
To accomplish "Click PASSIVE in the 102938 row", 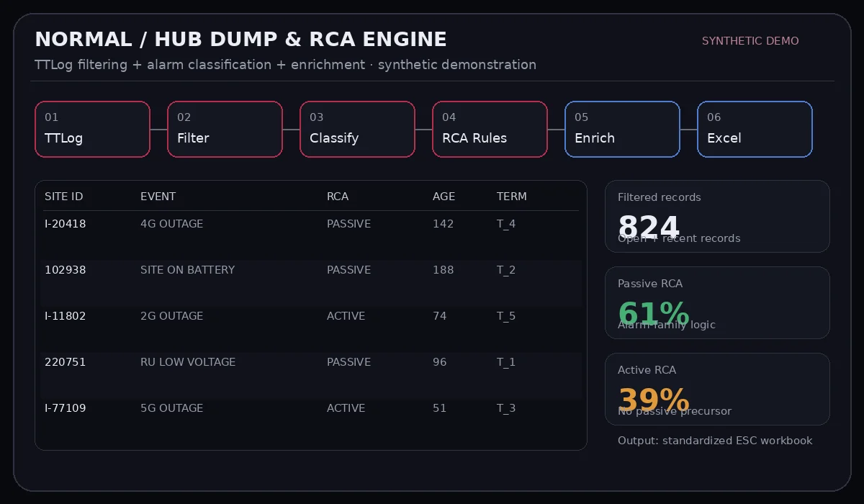I will (x=348, y=270).
